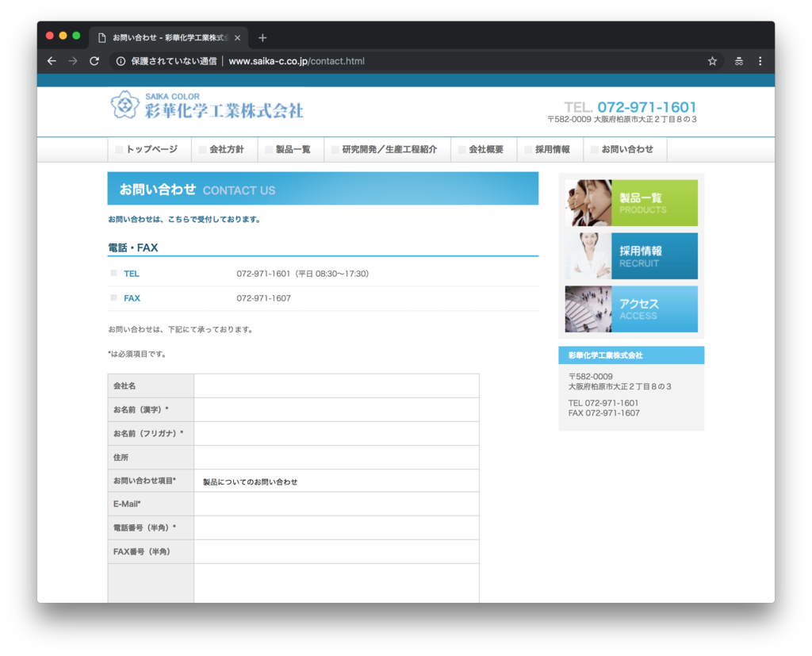Open the お問い合わせ項目 dropdown
Image resolution: width=812 pixels, height=656 pixels.
[x=336, y=481]
